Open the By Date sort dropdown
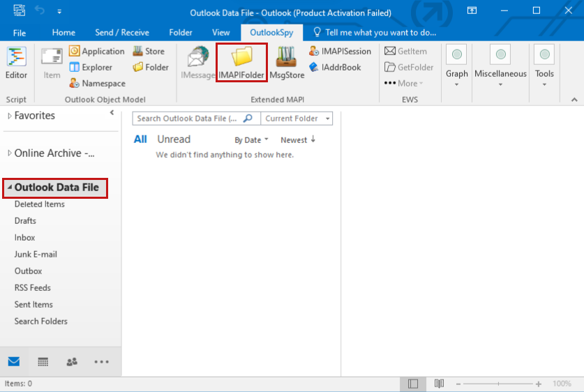This screenshot has height=392, width=584. click(251, 140)
